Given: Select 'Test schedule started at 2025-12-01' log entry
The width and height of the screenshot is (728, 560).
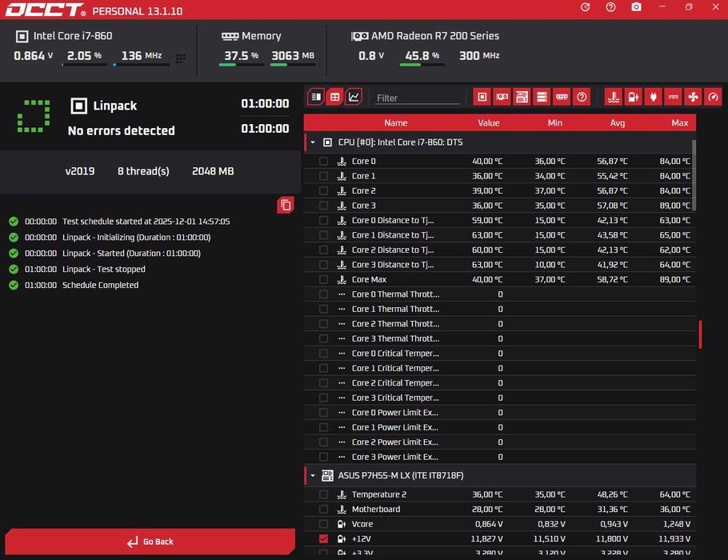Looking at the screenshot, I should pyautogui.click(x=146, y=222).
